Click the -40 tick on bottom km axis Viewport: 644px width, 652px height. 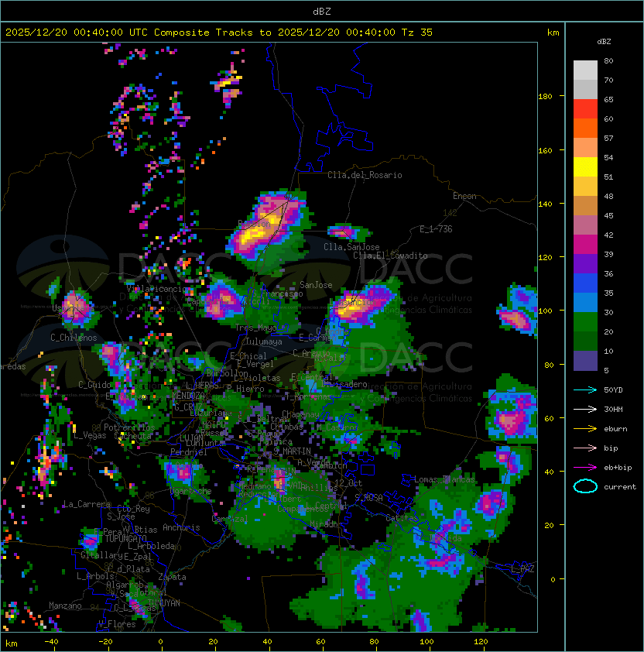52,642
